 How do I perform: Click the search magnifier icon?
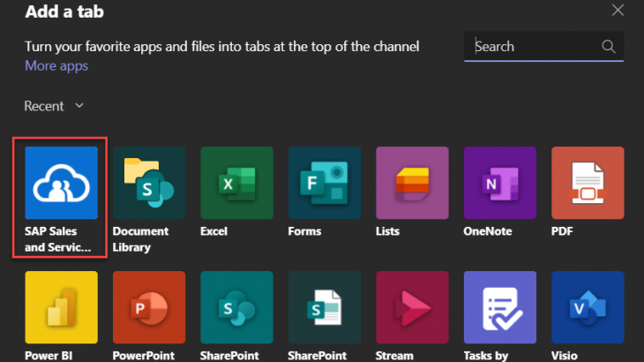click(608, 47)
